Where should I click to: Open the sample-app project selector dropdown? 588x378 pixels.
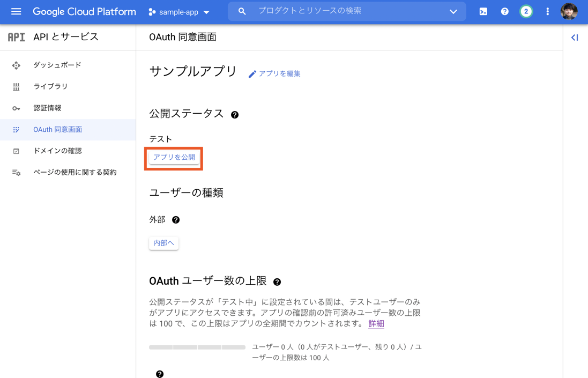point(179,12)
